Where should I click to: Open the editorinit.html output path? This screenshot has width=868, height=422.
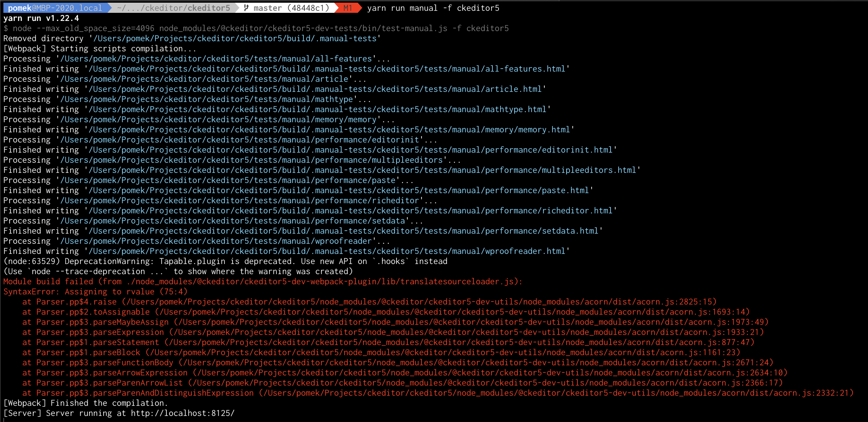(351, 150)
